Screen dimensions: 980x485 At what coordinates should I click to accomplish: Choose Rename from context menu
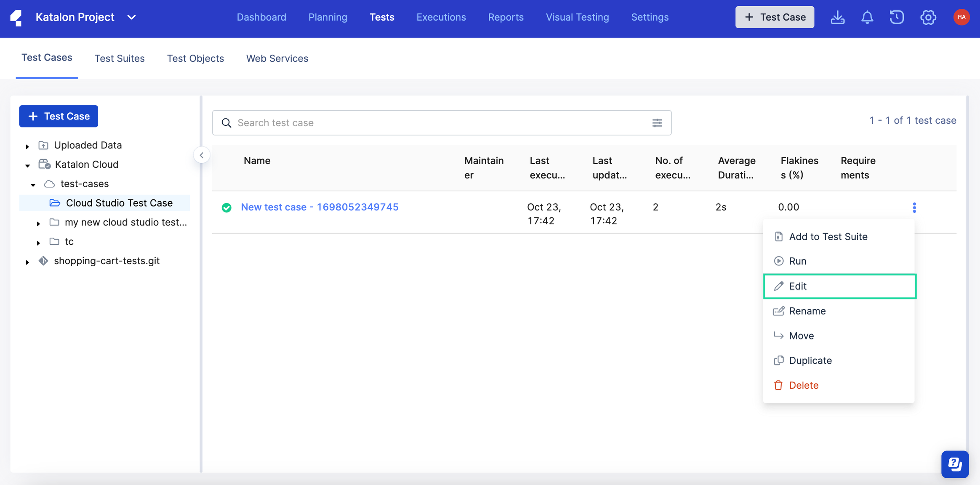(839, 311)
